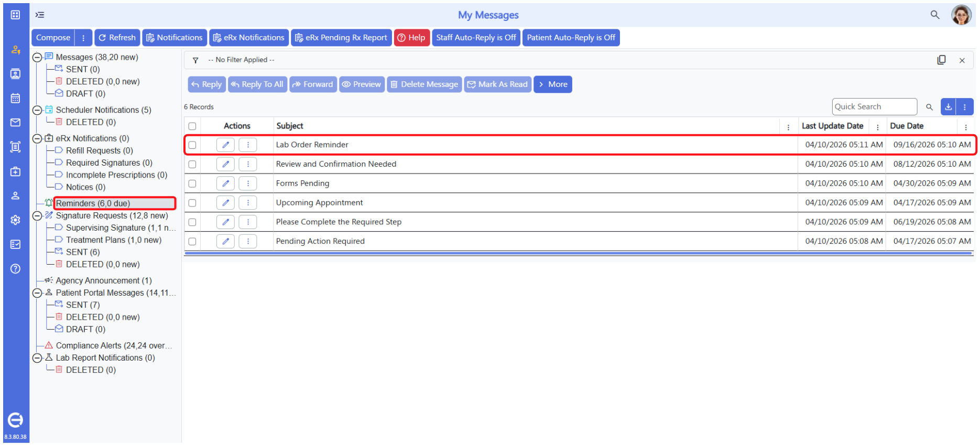Screen dimensions: 980x445
Task: Toggle Staff Auto-Reply is Off
Action: point(476,38)
